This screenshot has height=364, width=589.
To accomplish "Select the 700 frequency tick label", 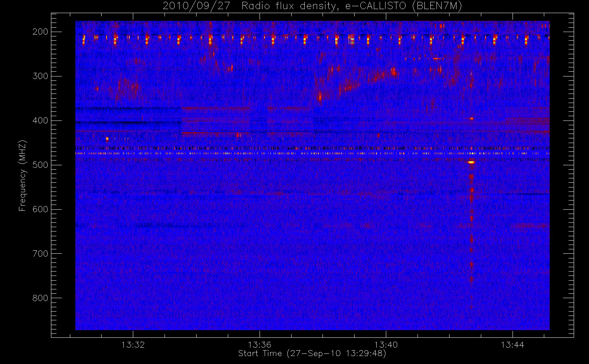I will pyautogui.click(x=40, y=254).
